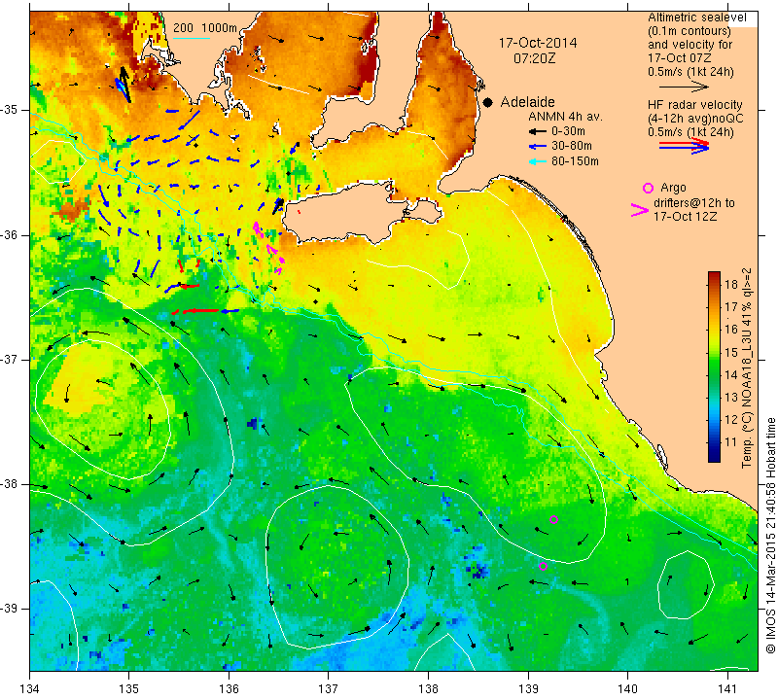Click the colorbar tick label '18'
778x700 pixels.
(x=731, y=284)
